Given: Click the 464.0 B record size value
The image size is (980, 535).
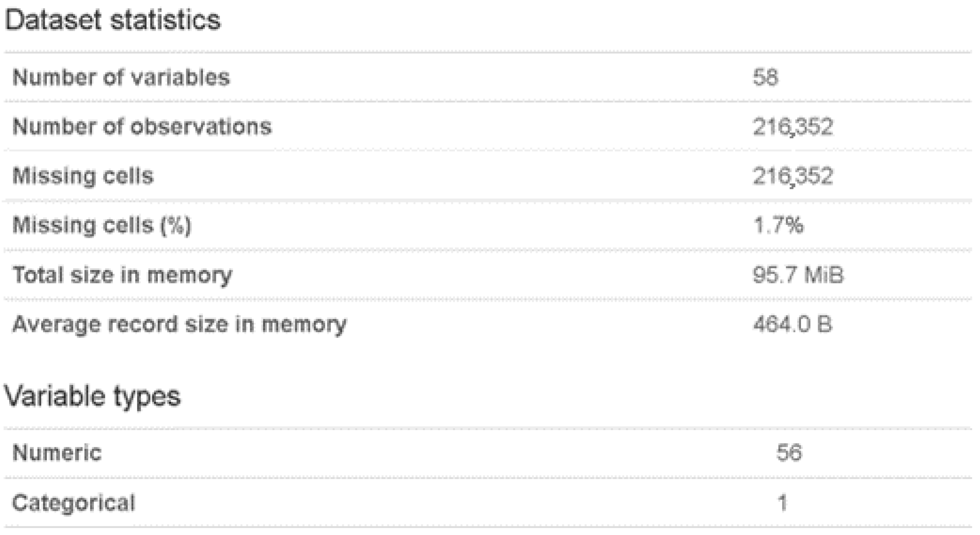Looking at the screenshot, I should tap(792, 324).
